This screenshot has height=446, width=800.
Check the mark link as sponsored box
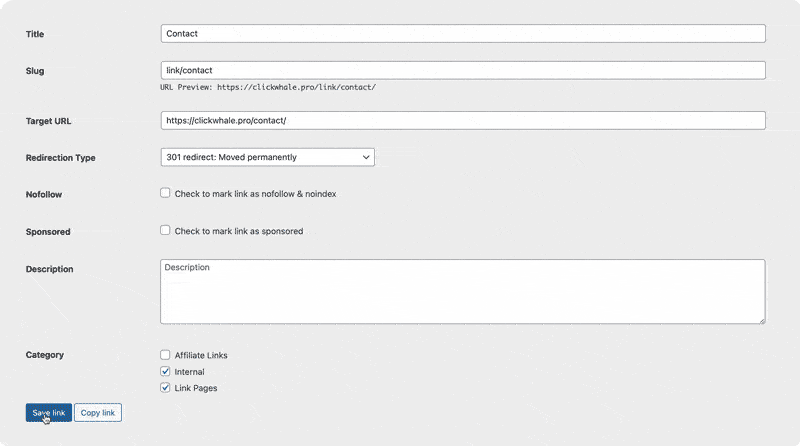pos(165,230)
